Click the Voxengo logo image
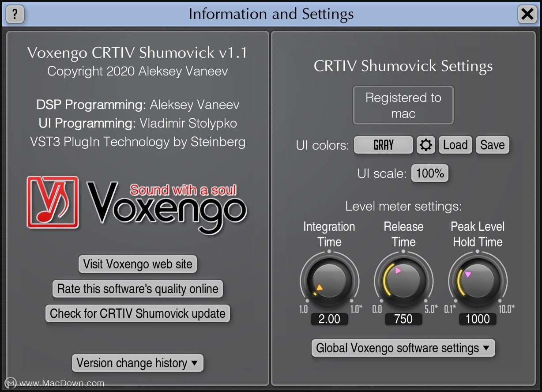Viewport: 542px width, 392px height. pos(137,205)
